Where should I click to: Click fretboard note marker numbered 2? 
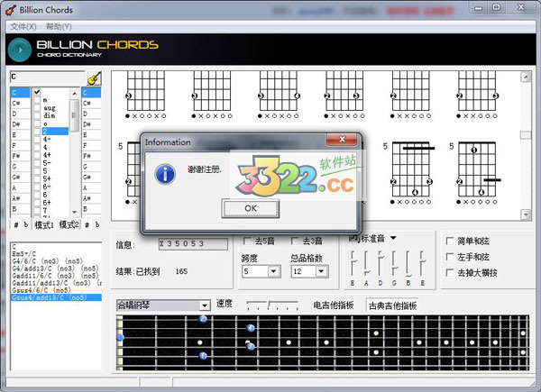[x=203, y=319]
